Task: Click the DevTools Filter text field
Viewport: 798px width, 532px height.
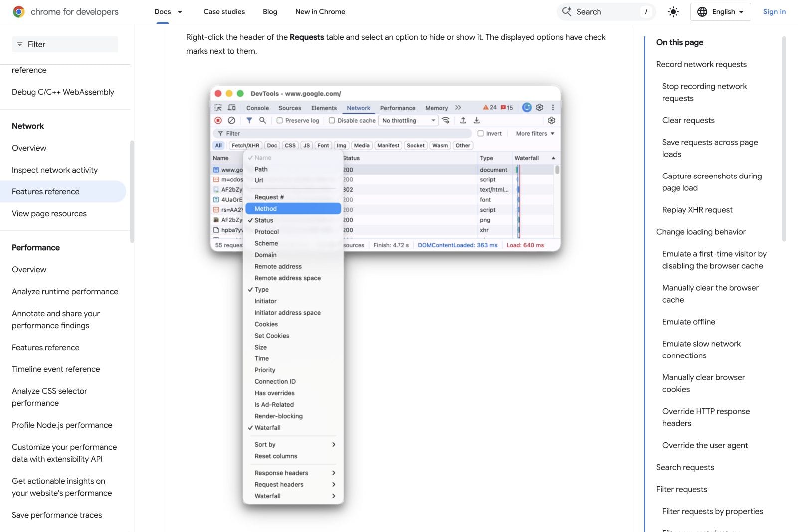Action: click(x=343, y=133)
